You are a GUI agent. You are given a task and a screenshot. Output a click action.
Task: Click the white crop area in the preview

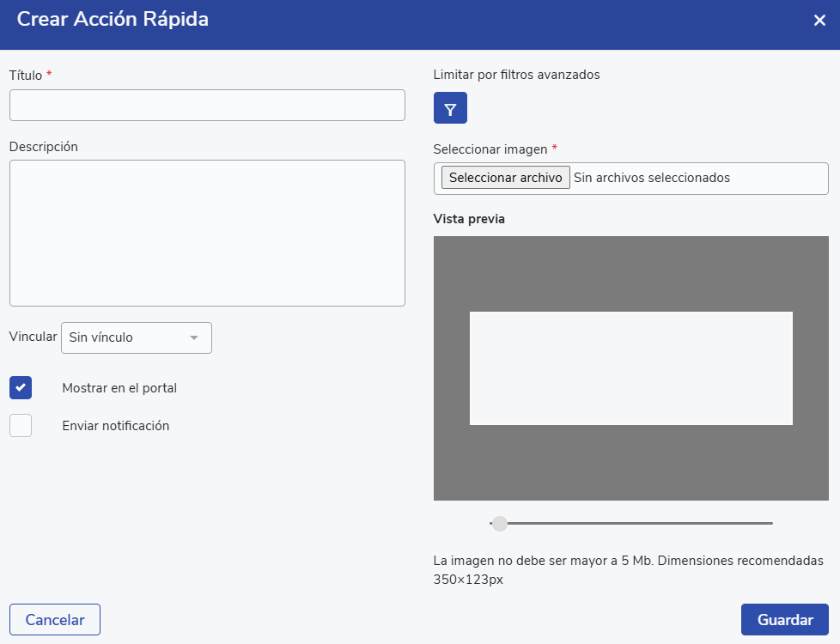click(x=630, y=368)
